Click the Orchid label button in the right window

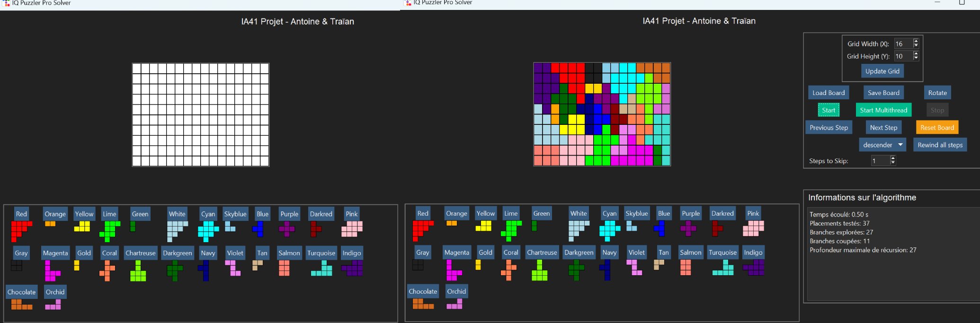click(x=456, y=291)
